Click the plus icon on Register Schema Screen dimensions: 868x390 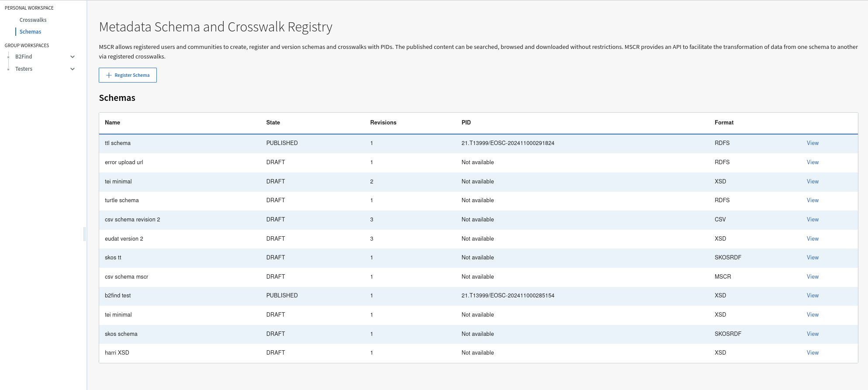pyautogui.click(x=109, y=75)
